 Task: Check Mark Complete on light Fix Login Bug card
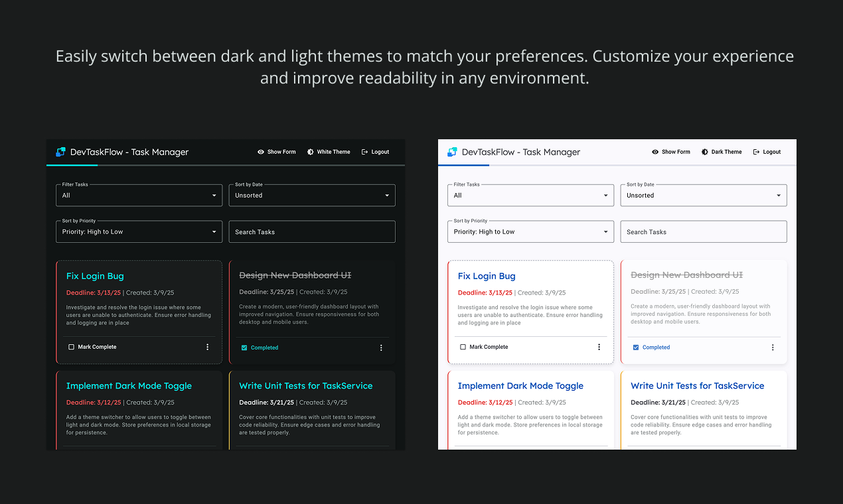coord(463,347)
